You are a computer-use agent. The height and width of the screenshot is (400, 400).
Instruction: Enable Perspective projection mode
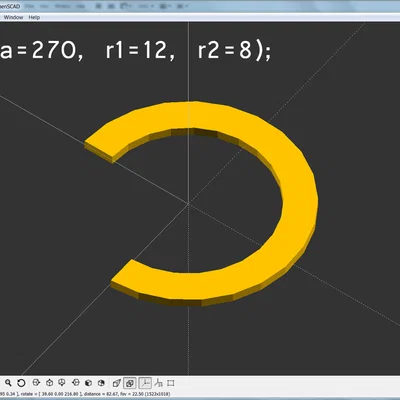116,383
